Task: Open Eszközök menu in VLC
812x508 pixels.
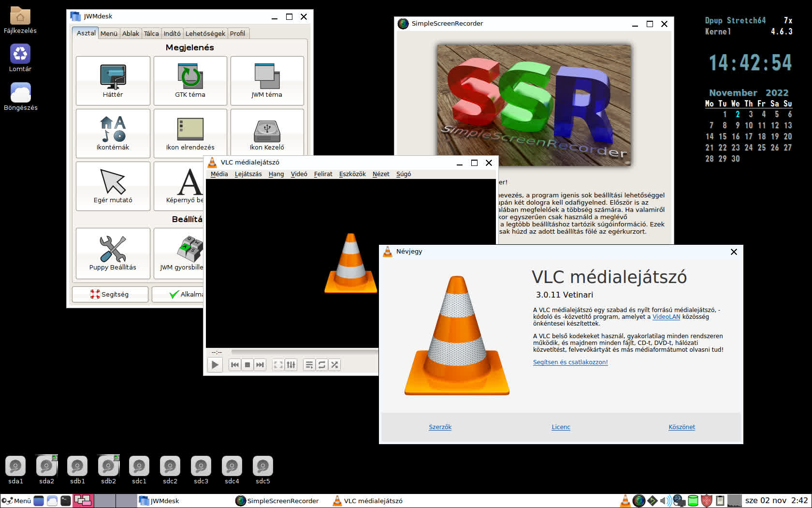Action: (352, 174)
